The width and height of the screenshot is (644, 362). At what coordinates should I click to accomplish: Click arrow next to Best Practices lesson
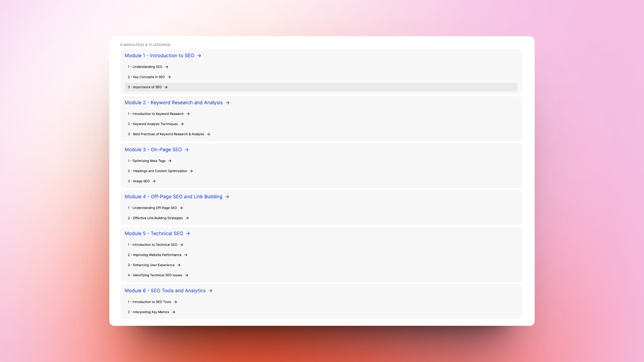point(208,134)
